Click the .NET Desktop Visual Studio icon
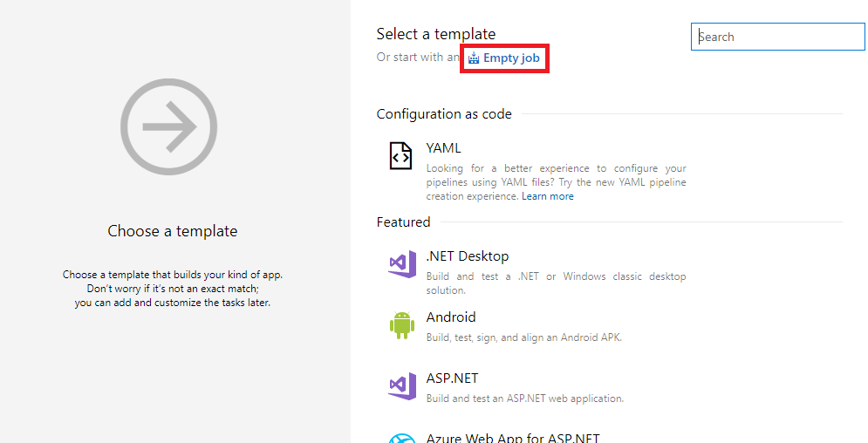 coord(402,264)
